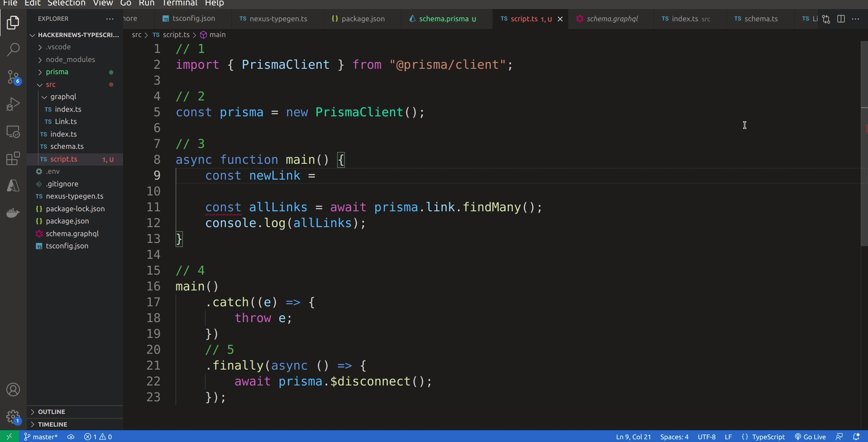Open the .gitignore file
Viewport: 868px width, 442px height.
click(x=75, y=184)
